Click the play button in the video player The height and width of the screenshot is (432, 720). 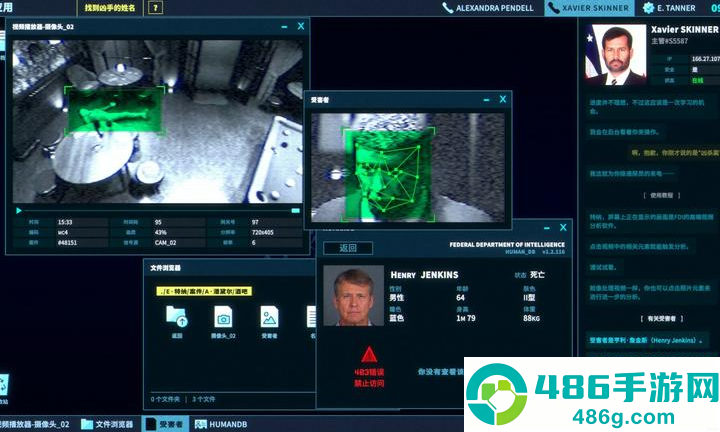tap(19, 211)
